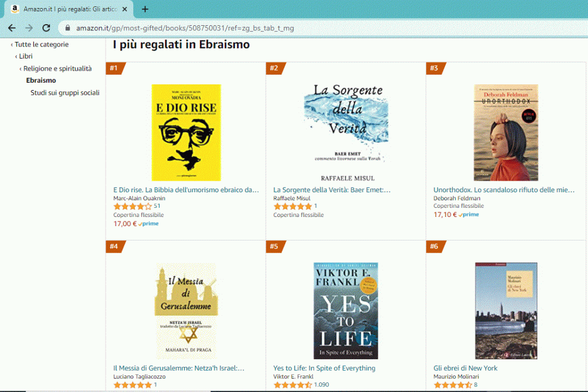
Task: Navigate up to Libri category
Action: click(x=25, y=56)
